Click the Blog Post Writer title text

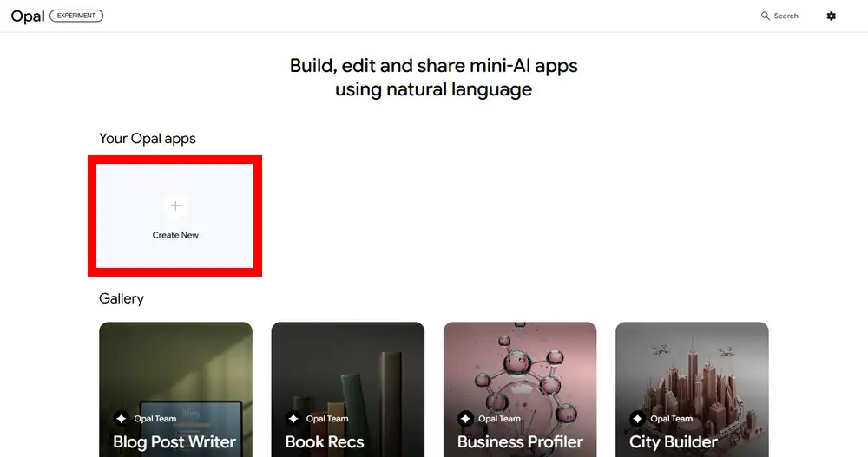point(174,442)
